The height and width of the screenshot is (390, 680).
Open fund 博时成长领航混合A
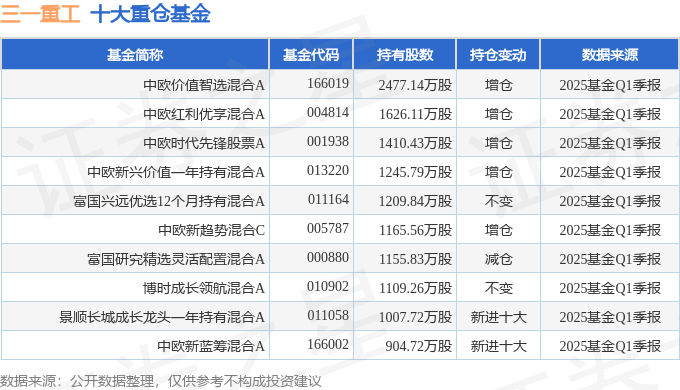pyautogui.click(x=204, y=288)
